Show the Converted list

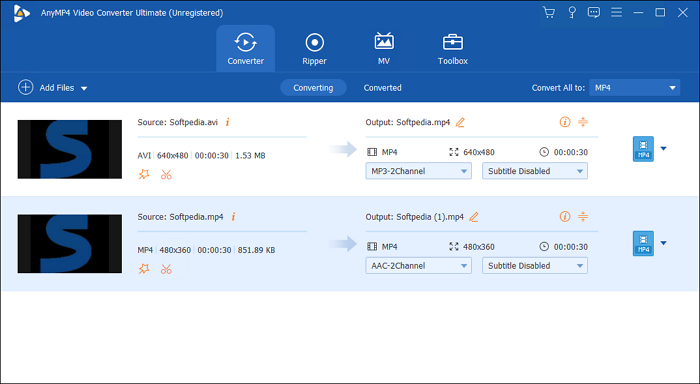[383, 88]
